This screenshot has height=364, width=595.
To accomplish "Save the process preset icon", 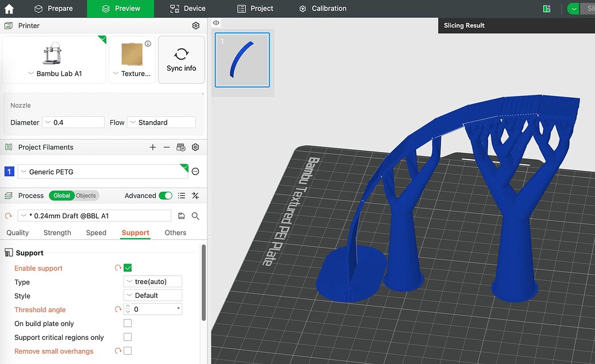I will [x=182, y=216].
